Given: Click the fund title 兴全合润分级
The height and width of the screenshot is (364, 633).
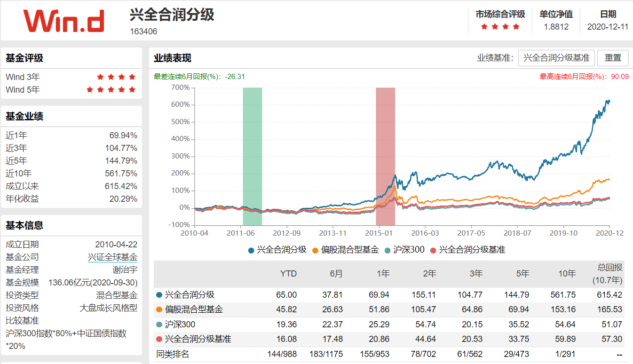Looking at the screenshot, I should click(x=172, y=15).
